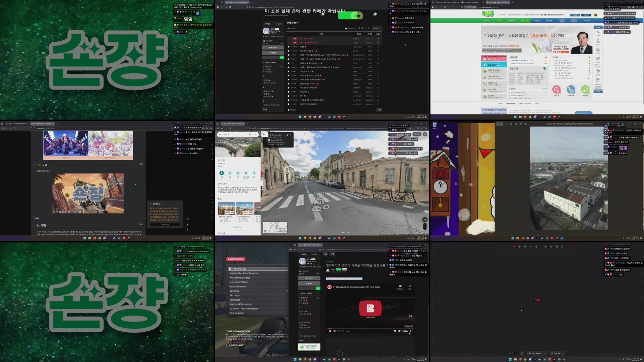Viewport: 644px width, 362px height.
Task: Select Restart Lap in the Pause Menu
Action: click(x=239, y=269)
